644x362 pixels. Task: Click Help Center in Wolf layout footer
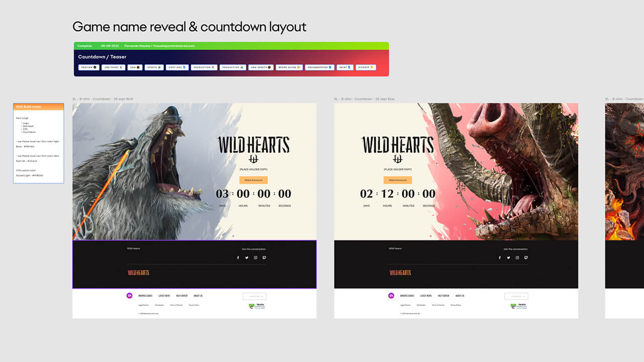[x=182, y=296]
